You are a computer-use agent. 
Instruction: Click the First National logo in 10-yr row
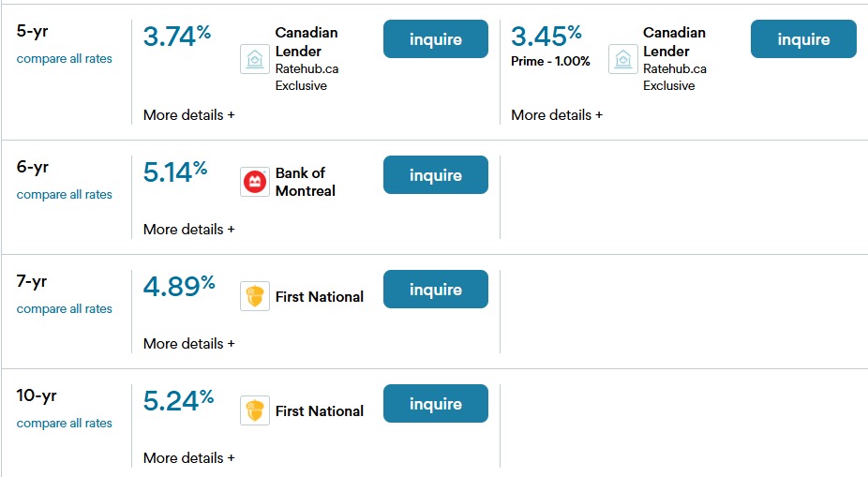tap(255, 410)
